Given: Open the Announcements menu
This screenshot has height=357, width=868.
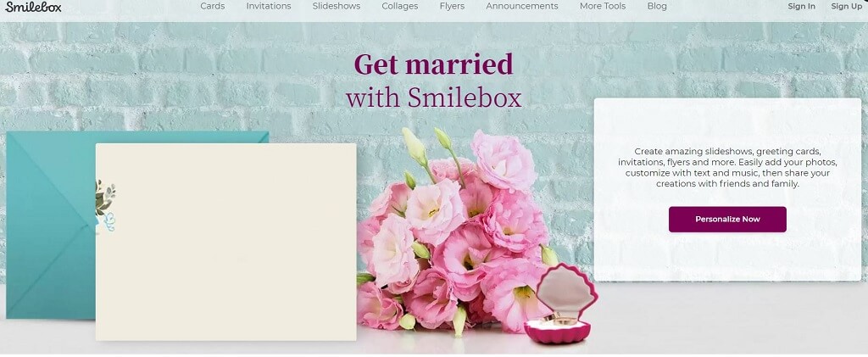Looking at the screenshot, I should (522, 6).
